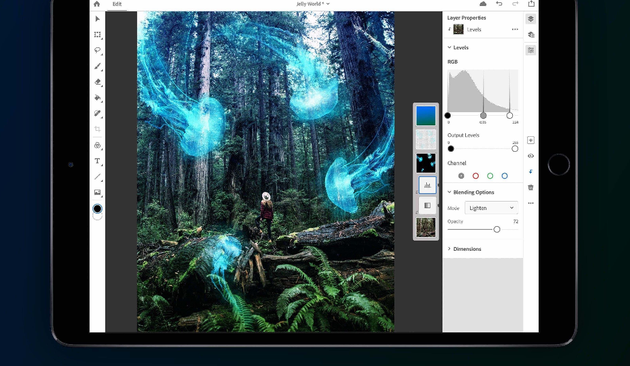Undo the last action
The height and width of the screenshot is (366, 630).
coord(499,4)
